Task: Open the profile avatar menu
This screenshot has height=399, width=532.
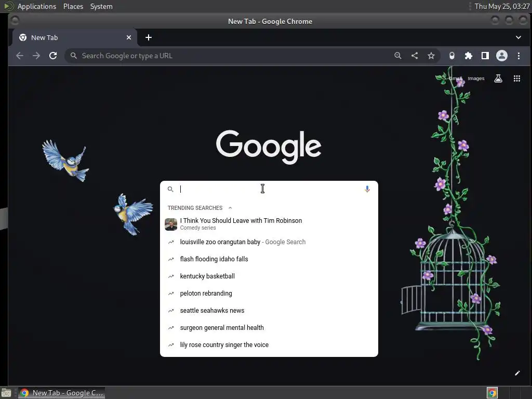Action: 502,56
